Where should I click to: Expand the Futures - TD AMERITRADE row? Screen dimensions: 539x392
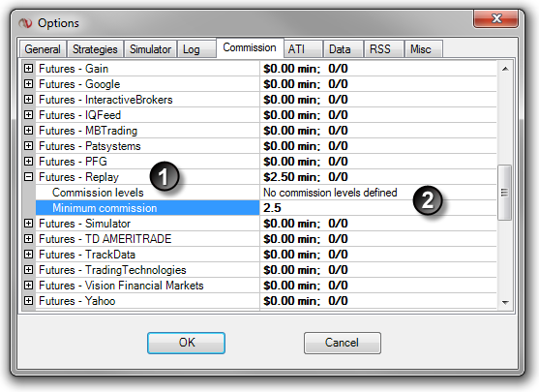(x=28, y=239)
